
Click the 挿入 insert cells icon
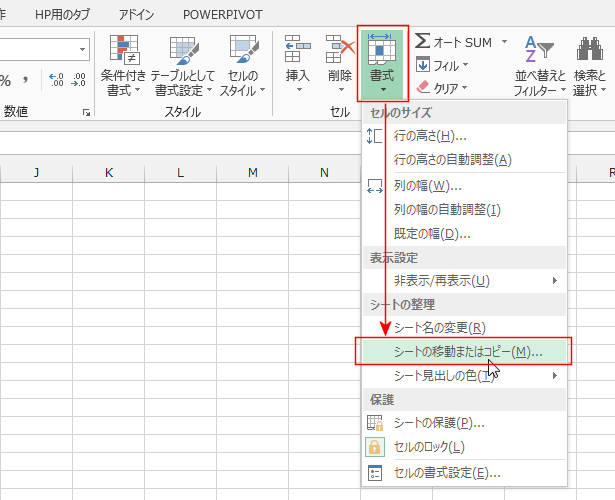(298, 48)
